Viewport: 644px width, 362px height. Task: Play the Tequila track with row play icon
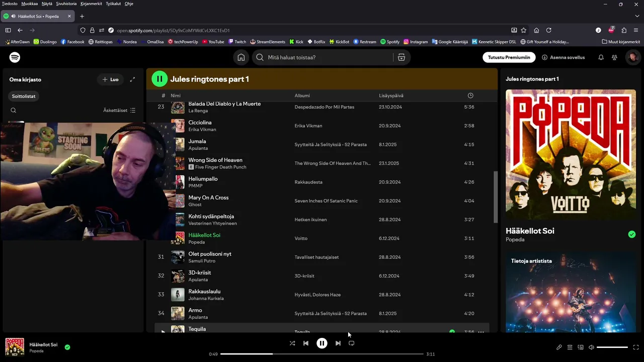[163, 332]
